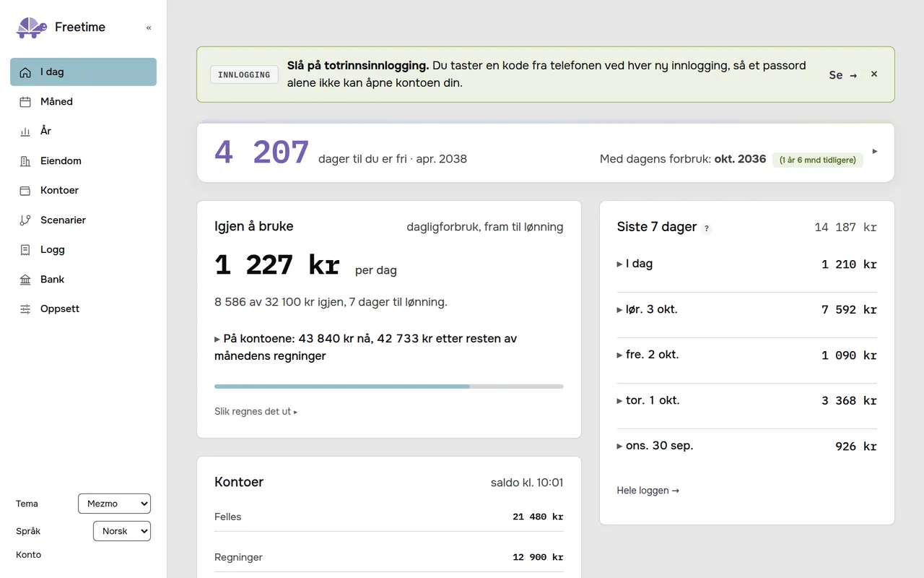The width and height of the screenshot is (924, 578).
Task: Open the Språk dropdown showing Norsk
Action: (x=122, y=531)
